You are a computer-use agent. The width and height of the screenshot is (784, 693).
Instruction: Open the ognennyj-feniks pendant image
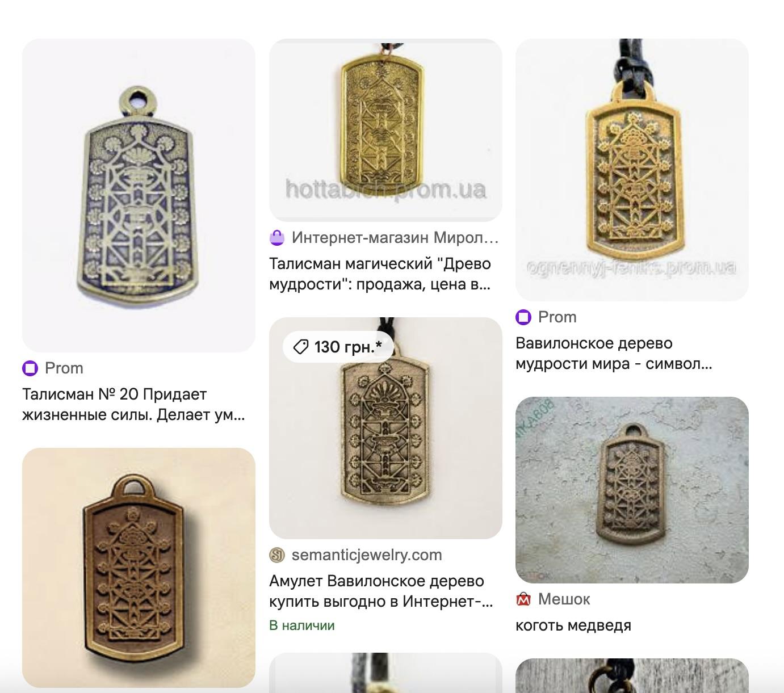click(632, 170)
